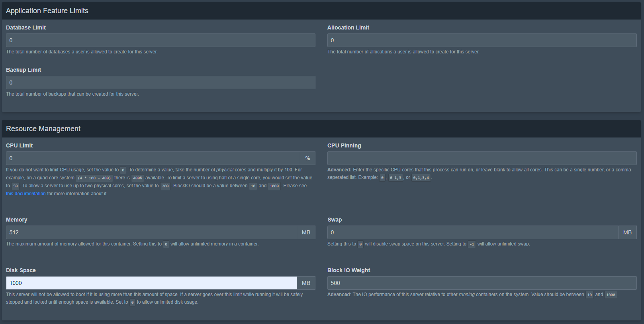Click the % suffix beside CPU Limit
644x324 pixels.
(x=307, y=158)
